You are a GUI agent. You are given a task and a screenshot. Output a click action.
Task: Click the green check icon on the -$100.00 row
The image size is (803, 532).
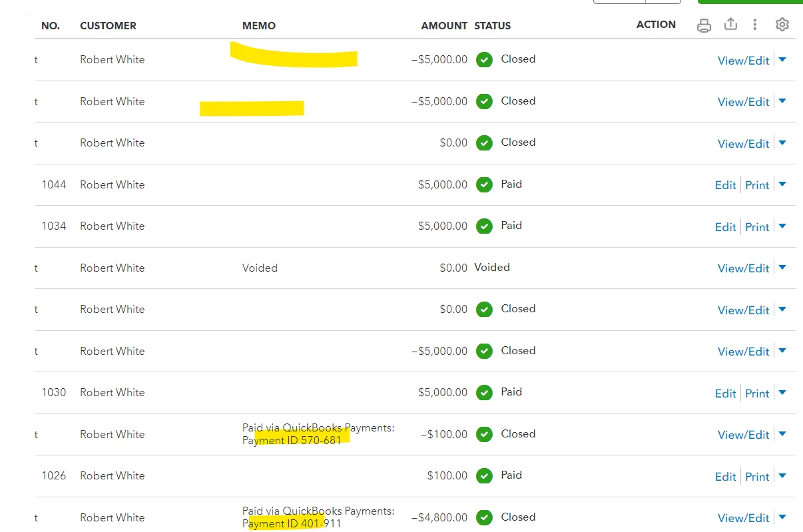pos(484,434)
